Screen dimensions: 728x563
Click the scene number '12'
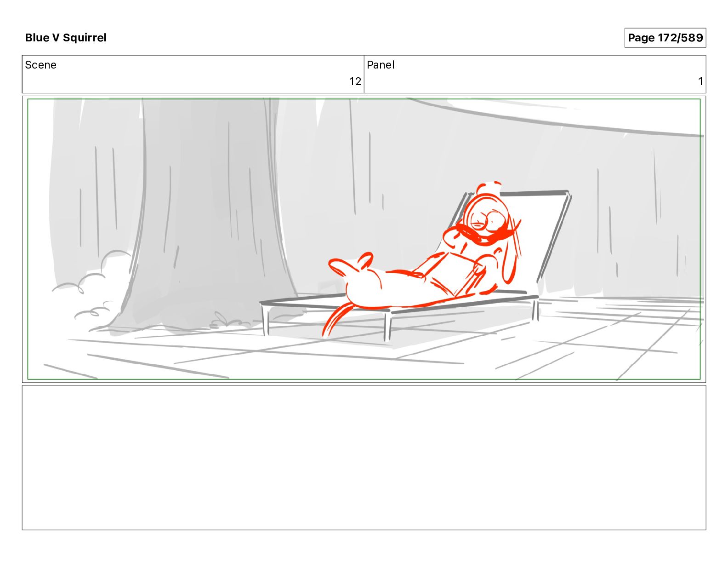[x=355, y=81]
